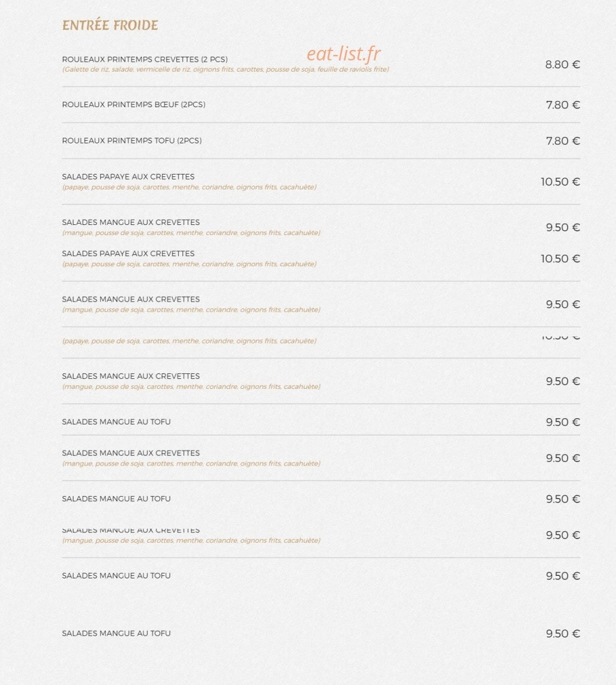Click the first papaye ingredients description text
The width and height of the screenshot is (616, 685).
click(x=189, y=187)
